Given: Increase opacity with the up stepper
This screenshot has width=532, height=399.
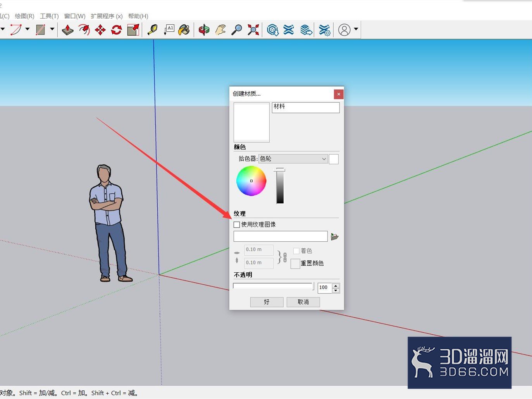Looking at the screenshot, I should pyautogui.click(x=336, y=286).
